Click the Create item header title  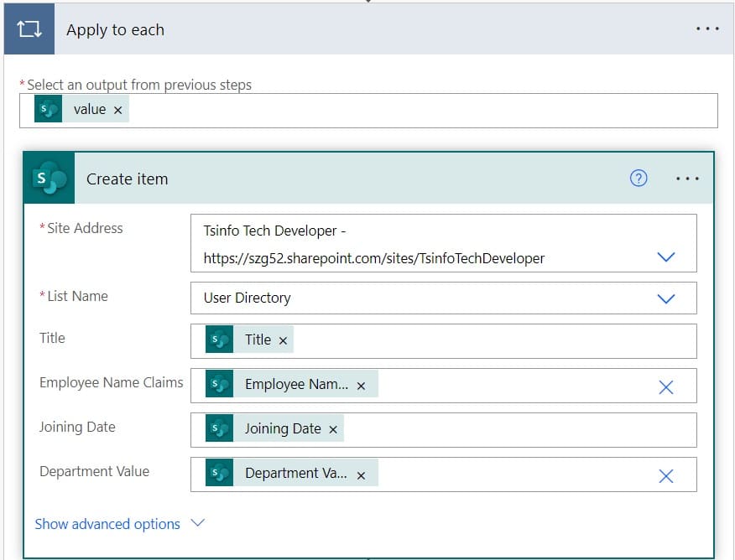click(x=127, y=179)
